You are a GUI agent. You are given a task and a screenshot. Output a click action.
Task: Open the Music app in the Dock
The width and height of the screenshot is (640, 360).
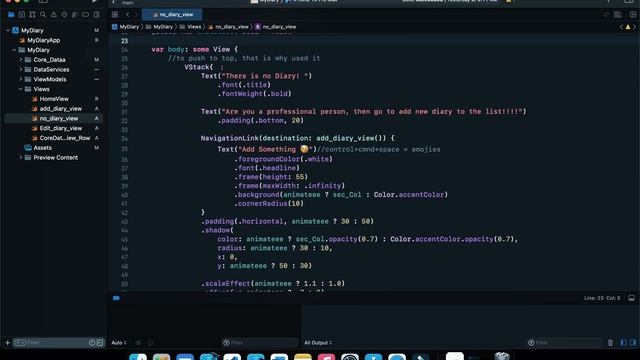pos(326,357)
